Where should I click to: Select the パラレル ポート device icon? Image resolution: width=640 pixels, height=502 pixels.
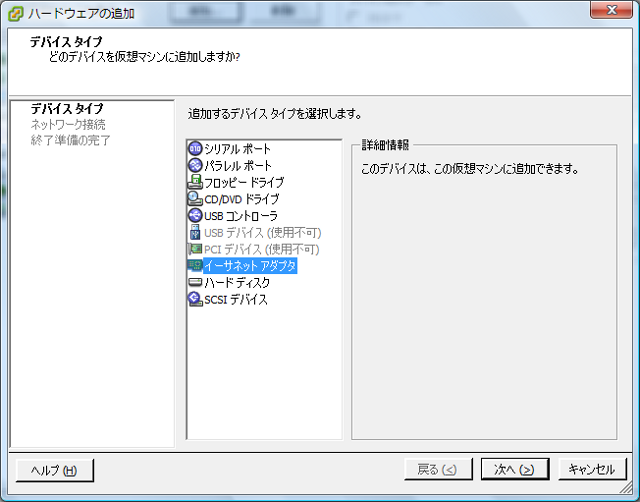tap(195, 165)
